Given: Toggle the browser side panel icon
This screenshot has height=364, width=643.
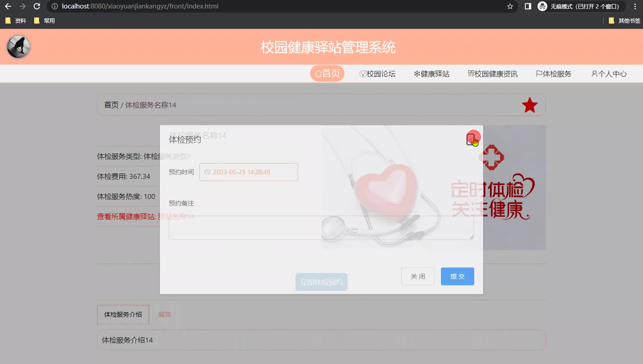Looking at the screenshot, I should [x=528, y=6].
